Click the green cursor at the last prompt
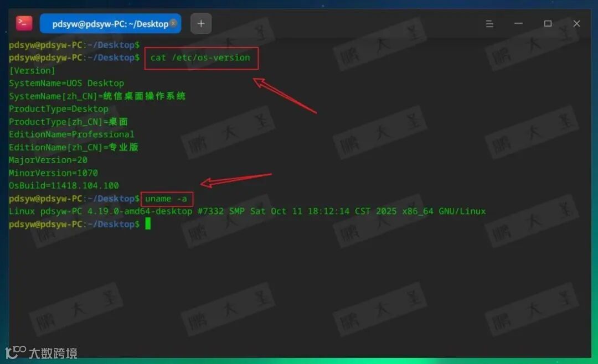This screenshot has height=364, width=598. (148, 224)
